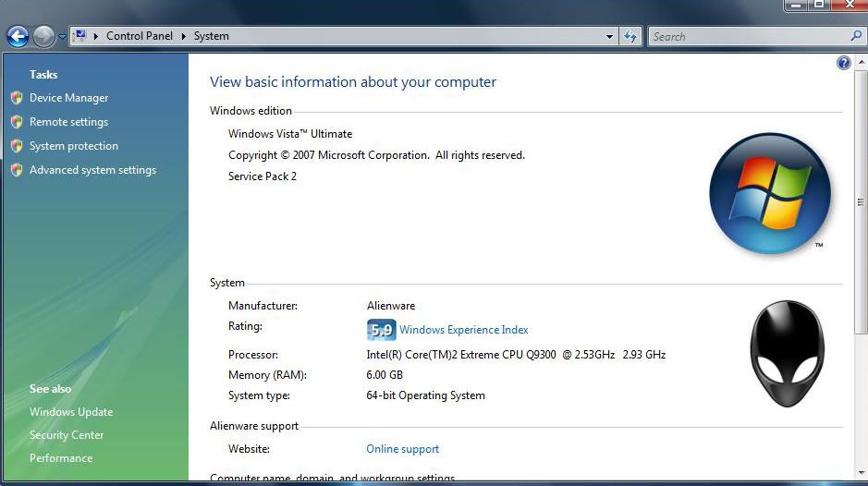Open the recent pages dropdown beside Forward

click(x=62, y=37)
